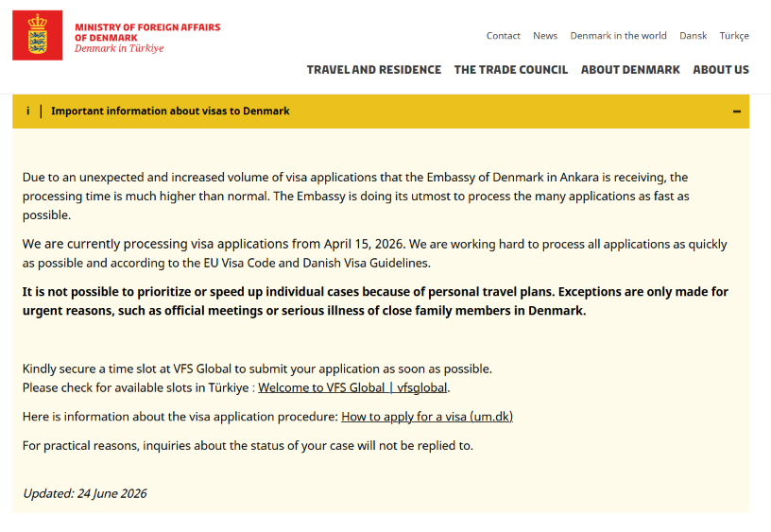Open the About Denmark menu
This screenshot has width=771, height=532.
pyautogui.click(x=630, y=70)
